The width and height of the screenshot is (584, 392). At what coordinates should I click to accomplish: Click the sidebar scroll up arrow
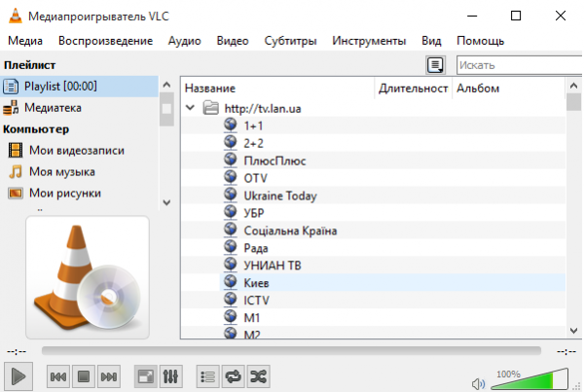[166, 85]
